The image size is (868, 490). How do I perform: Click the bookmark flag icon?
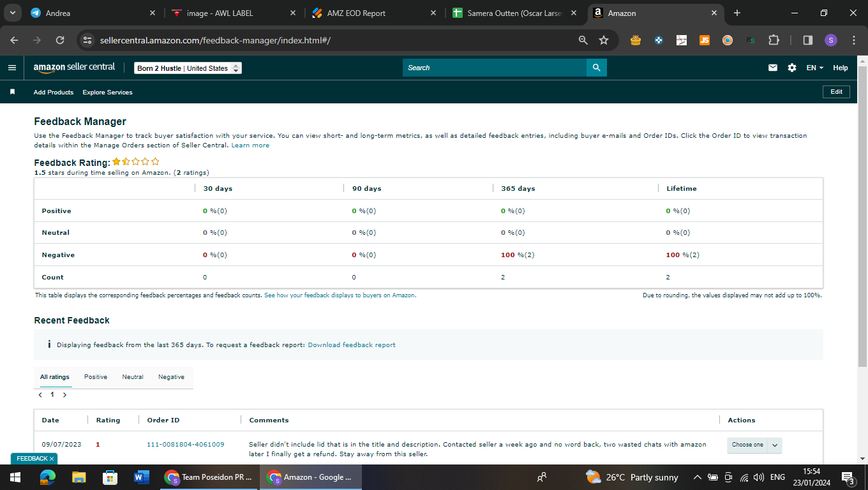(x=12, y=92)
